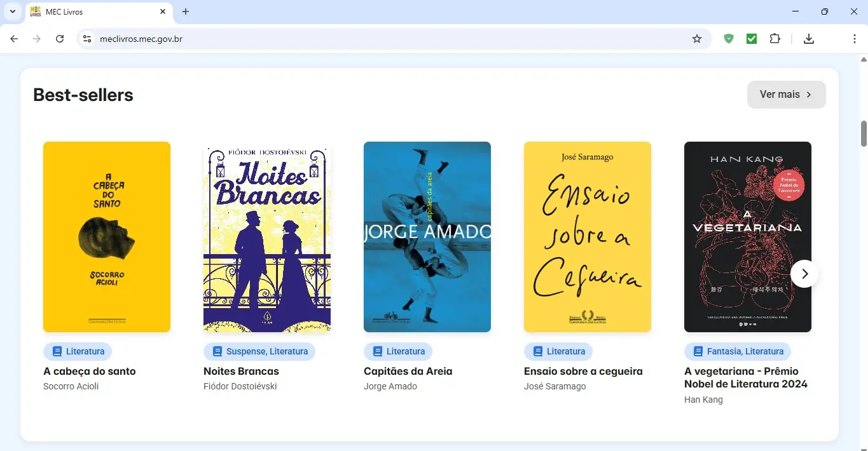
Task: Click the green checkmark extension icon
Action: (x=752, y=39)
